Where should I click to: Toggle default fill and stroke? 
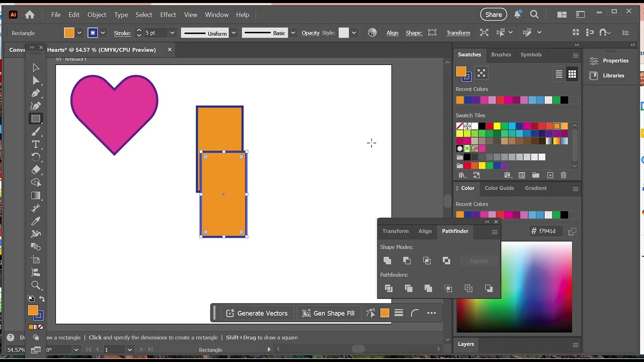click(31, 299)
